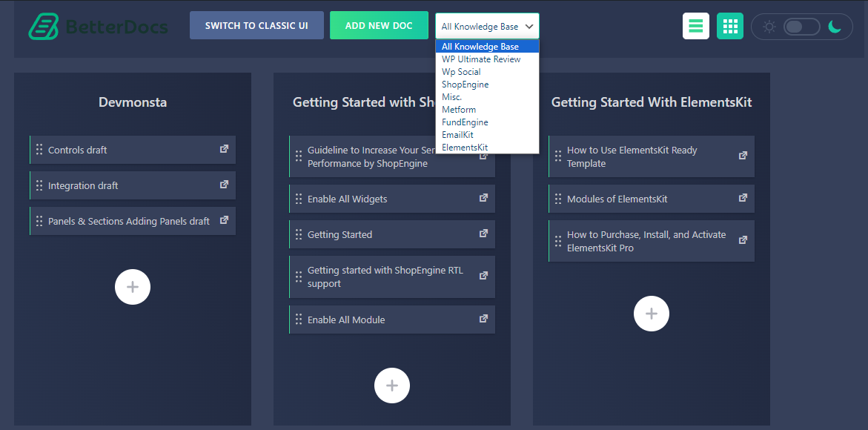The height and width of the screenshot is (430, 868).
Task: Open ElementsKit Ready Template external link icon
Action: click(743, 156)
